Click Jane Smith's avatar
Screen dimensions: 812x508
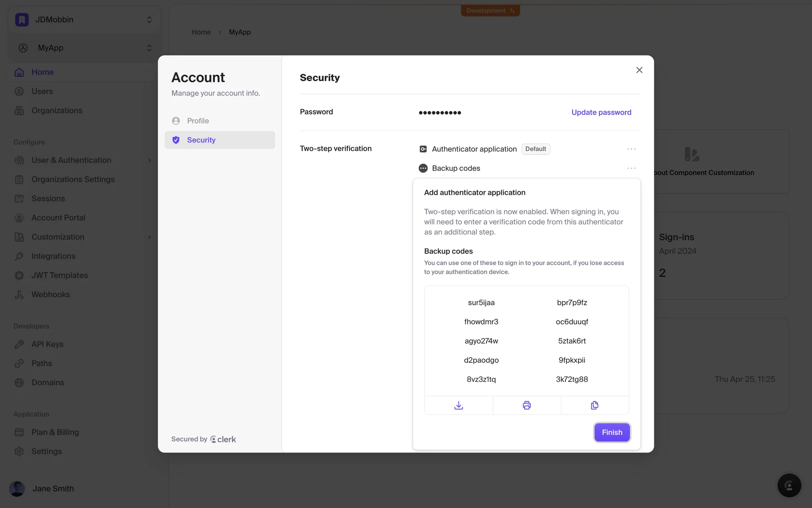coord(17,489)
